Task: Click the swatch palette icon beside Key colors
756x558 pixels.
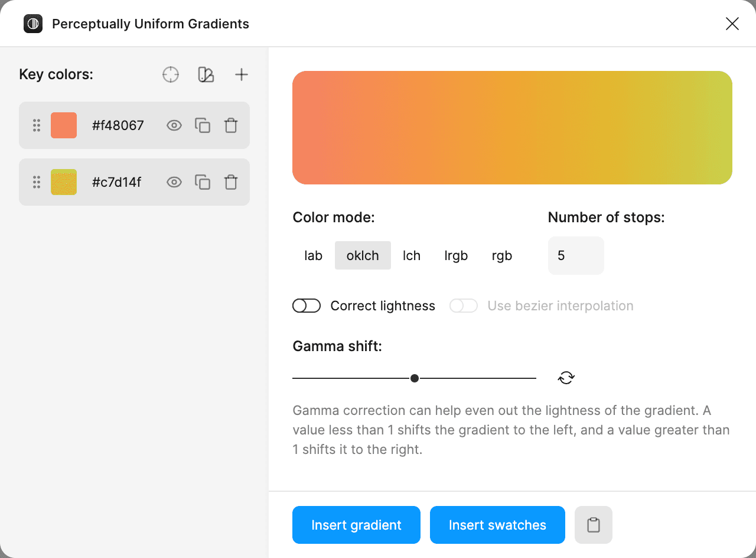Action: (206, 74)
